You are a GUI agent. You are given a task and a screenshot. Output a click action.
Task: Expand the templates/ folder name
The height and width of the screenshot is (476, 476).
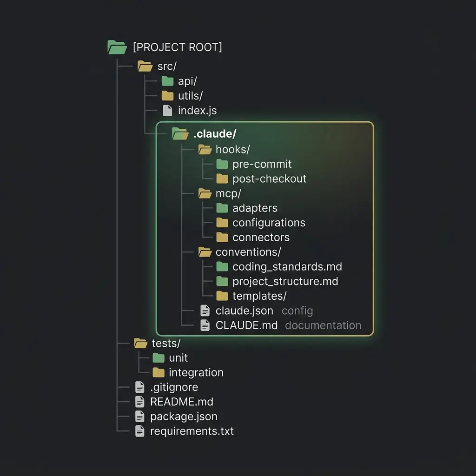tap(259, 296)
